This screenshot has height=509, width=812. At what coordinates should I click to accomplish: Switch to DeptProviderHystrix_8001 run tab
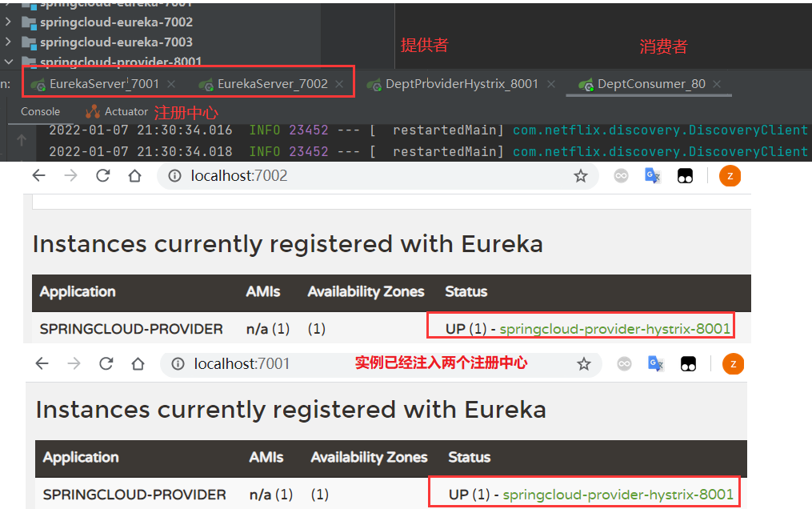462,84
